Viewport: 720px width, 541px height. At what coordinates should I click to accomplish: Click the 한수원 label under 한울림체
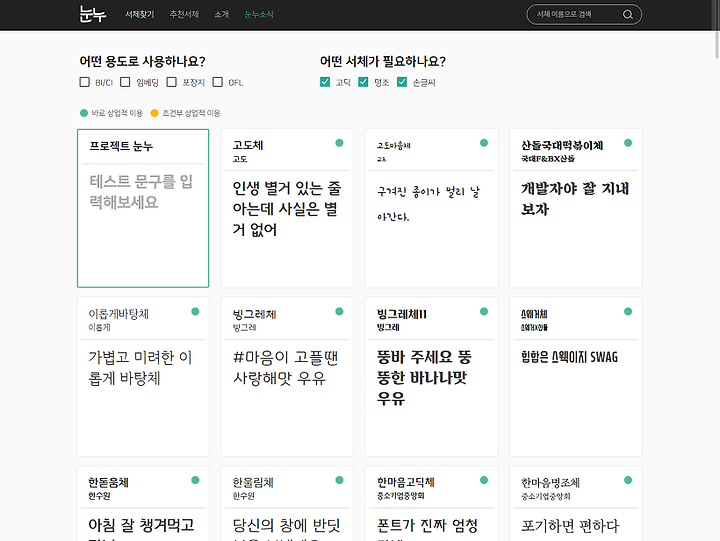point(243,496)
